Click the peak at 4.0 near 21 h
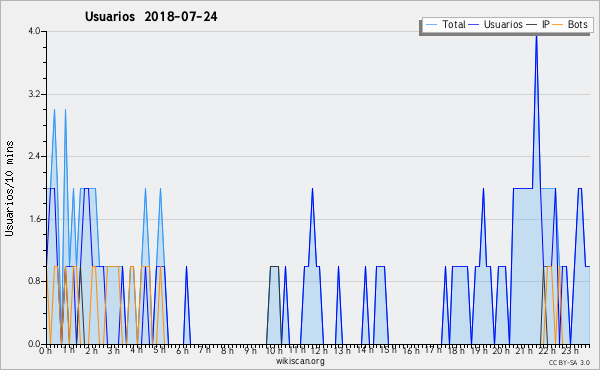Image resolution: width=600 pixels, height=370 pixels. pos(536,36)
